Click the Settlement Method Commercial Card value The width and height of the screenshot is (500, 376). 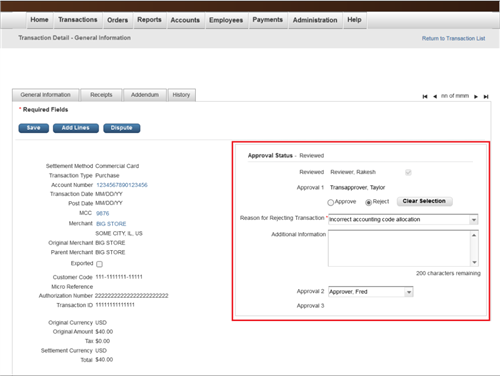(x=117, y=166)
